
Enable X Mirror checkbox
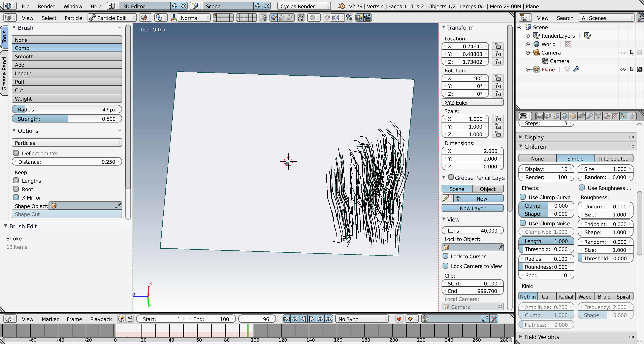tap(16, 197)
